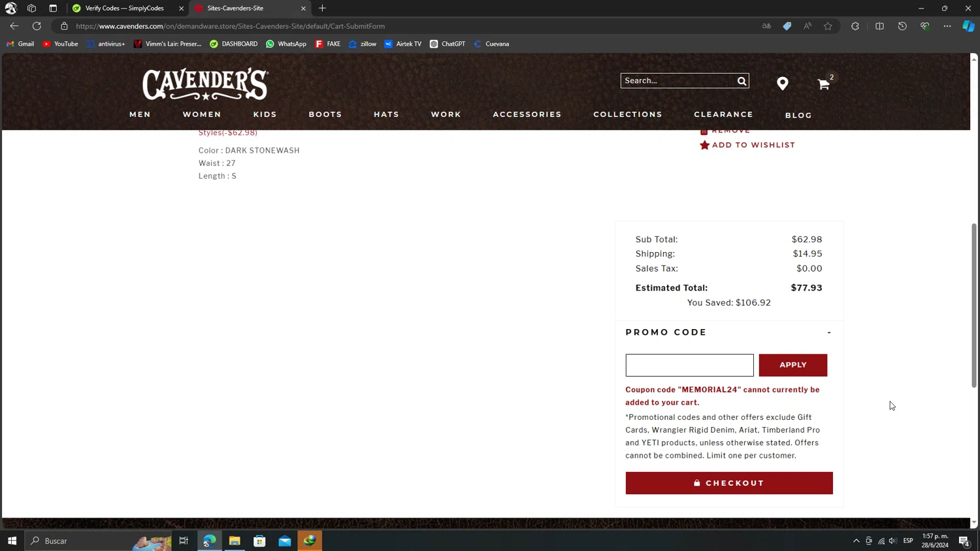Reload the page
Image resolution: width=980 pixels, height=551 pixels.
click(x=37, y=26)
